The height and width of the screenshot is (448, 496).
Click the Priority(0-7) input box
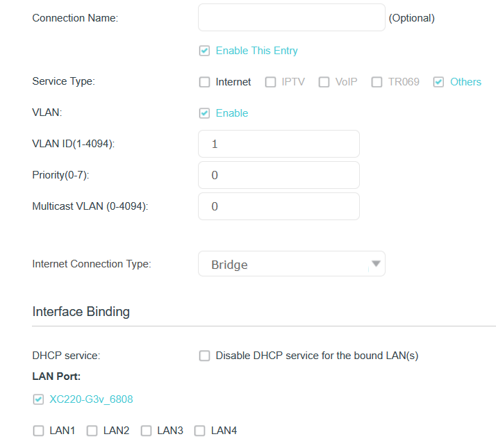click(279, 176)
